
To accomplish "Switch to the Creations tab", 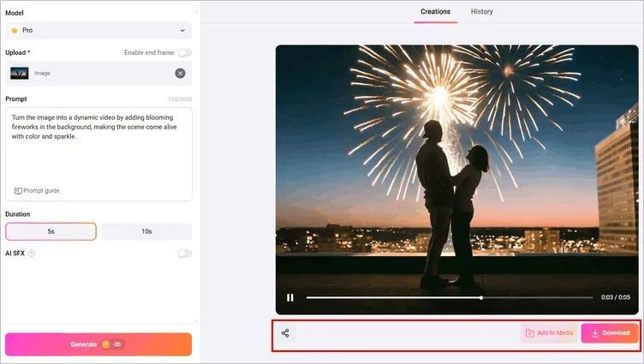I will coord(435,11).
